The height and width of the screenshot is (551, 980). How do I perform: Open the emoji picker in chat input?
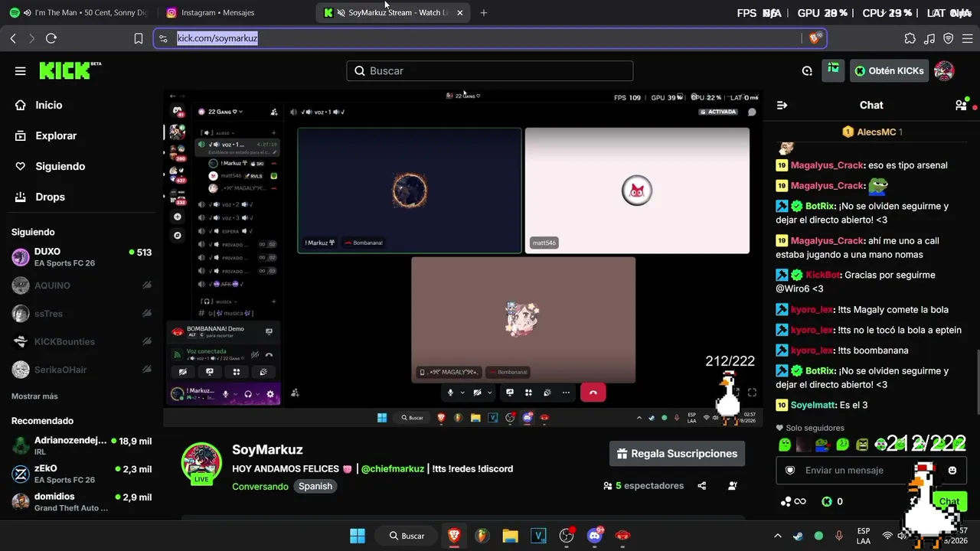[952, 470]
